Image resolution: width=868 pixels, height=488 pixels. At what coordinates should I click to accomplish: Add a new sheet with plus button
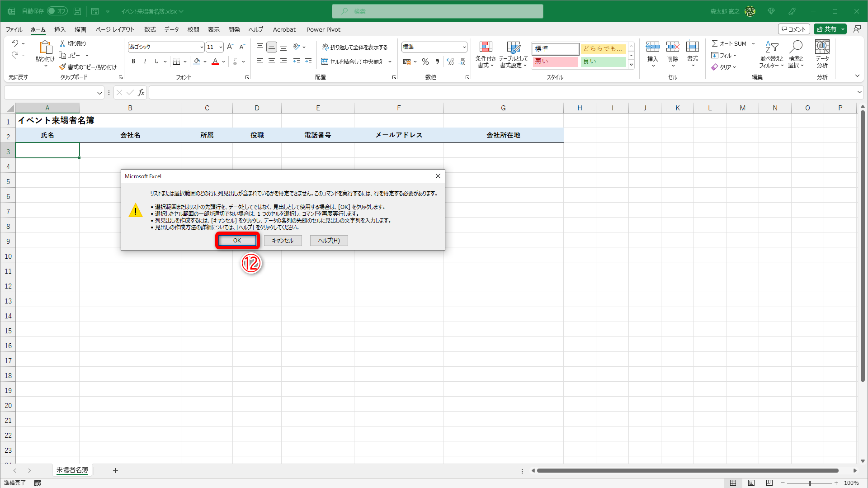pos(115,471)
